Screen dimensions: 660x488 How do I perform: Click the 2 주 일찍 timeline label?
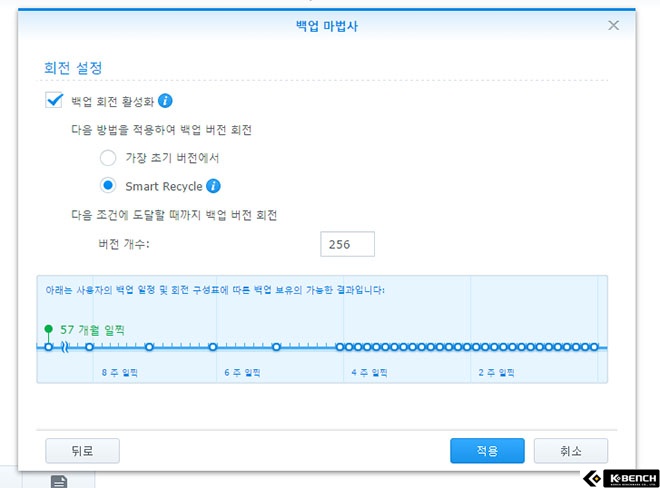click(x=496, y=373)
